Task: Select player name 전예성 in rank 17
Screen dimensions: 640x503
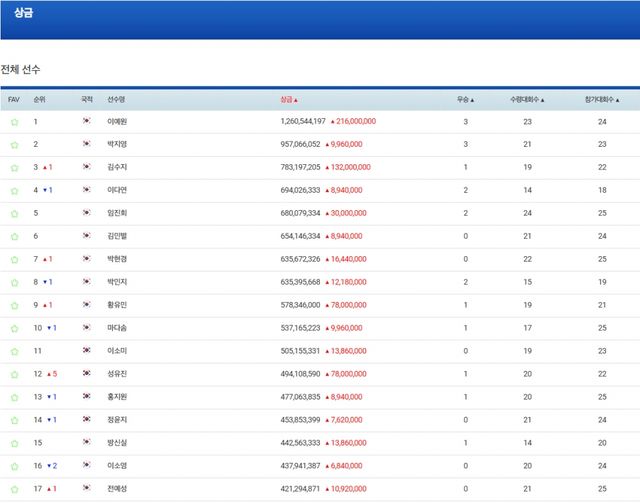Action: point(117,488)
